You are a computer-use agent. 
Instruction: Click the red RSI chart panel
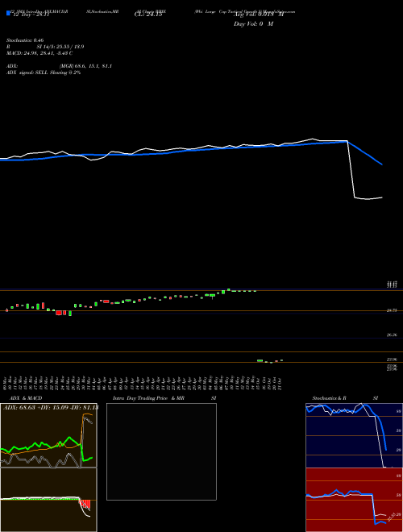click(354, 500)
